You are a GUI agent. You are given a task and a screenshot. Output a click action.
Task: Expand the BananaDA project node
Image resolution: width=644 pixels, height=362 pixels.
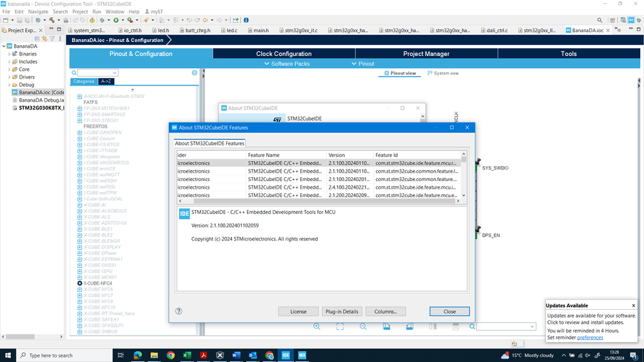coord(4,46)
